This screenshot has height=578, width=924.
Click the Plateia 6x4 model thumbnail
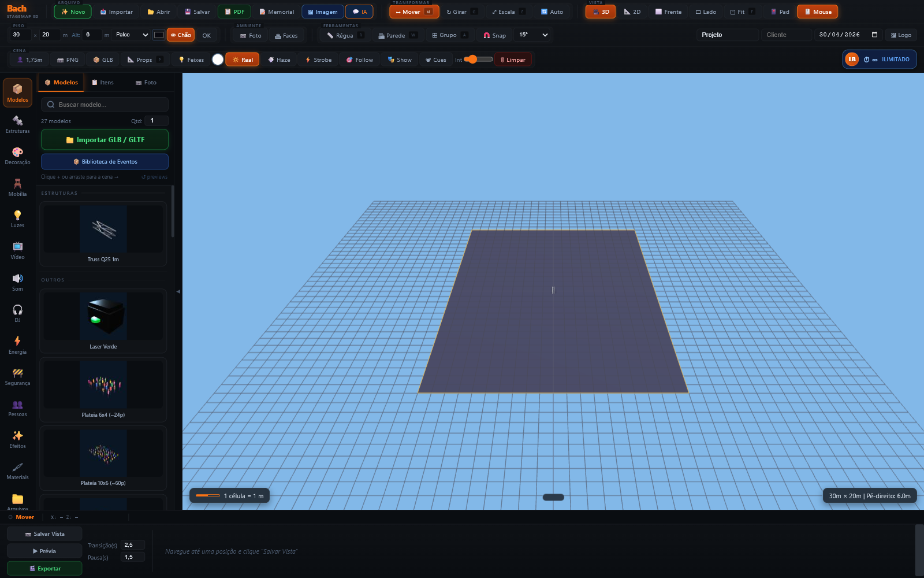tap(103, 384)
